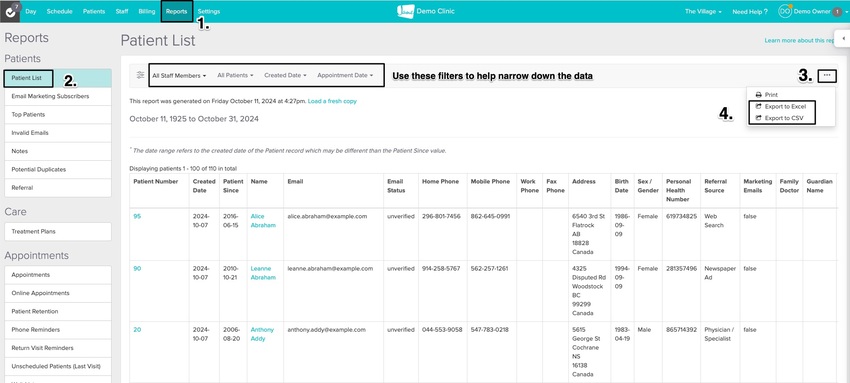The width and height of the screenshot is (850, 383).
Task: Open the Patients tab in top bar
Action: tap(94, 11)
